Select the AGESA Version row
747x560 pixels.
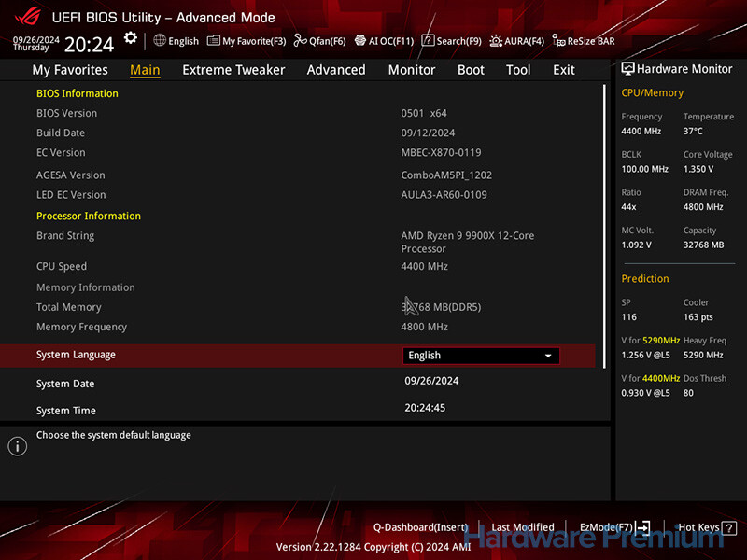(297, 175)
